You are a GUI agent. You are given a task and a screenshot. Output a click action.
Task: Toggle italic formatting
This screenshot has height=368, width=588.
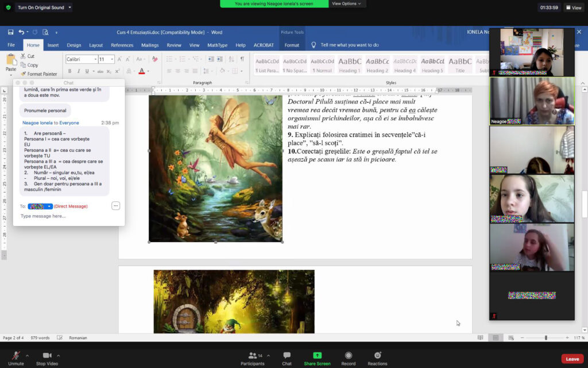point(78,71)
